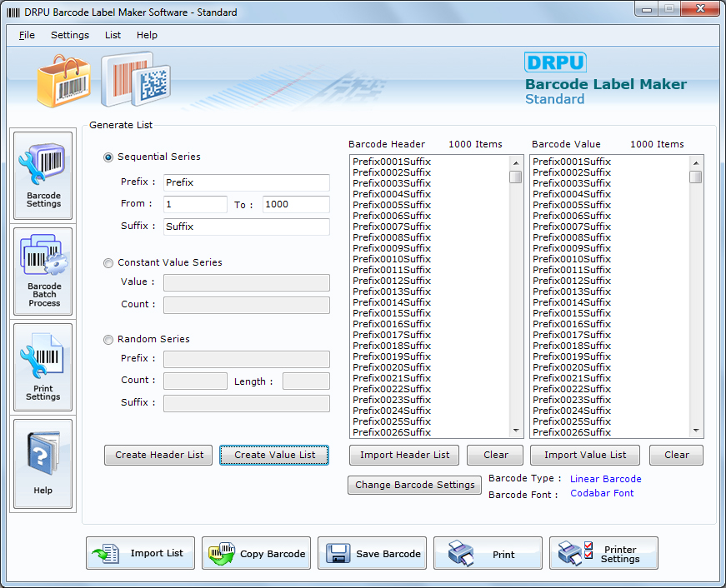
Task: Click the Barcode Value scrollbar thumb
Action: click(695, 177)
